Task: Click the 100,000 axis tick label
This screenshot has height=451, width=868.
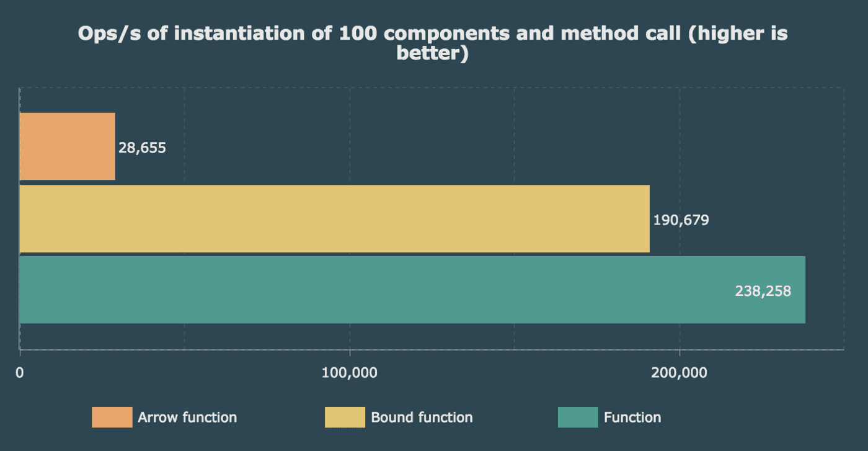Action: [x=349, y=373]
